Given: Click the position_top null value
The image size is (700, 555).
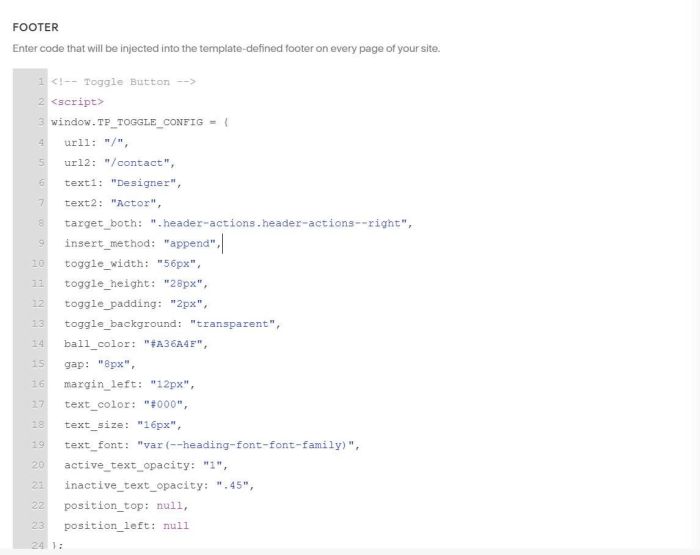Looking at the screenshot, I should pyautogui.click(x=171, y=505).
